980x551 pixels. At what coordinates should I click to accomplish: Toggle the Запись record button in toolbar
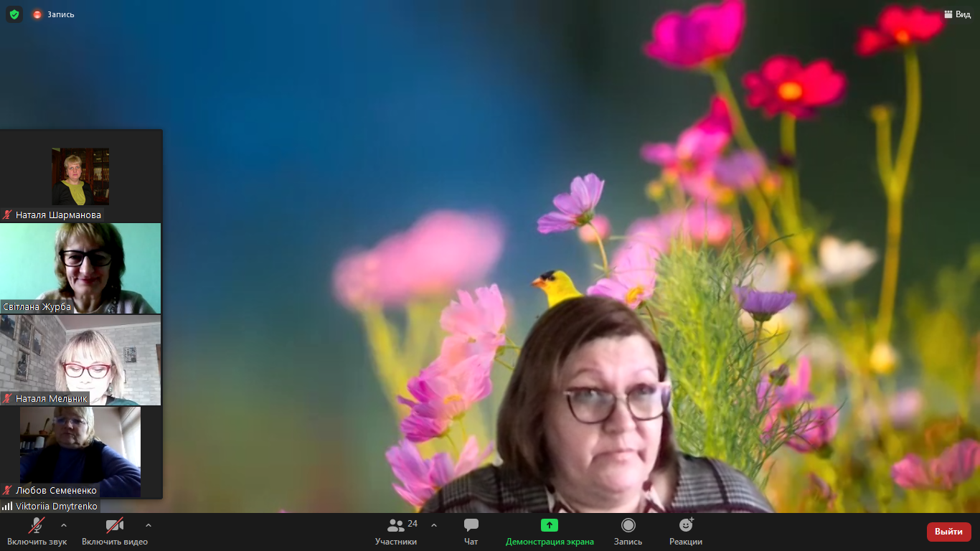pos(628,532)
